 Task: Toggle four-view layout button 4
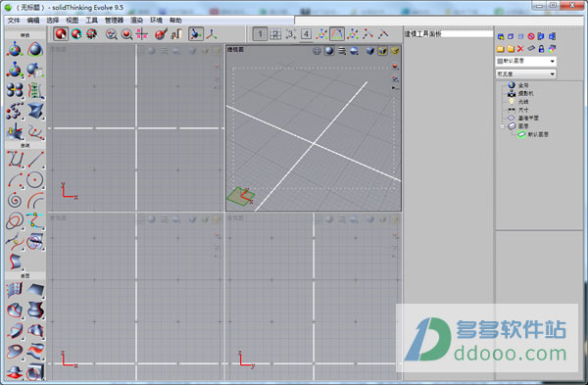pyautogui.click(x=306, y=34)
